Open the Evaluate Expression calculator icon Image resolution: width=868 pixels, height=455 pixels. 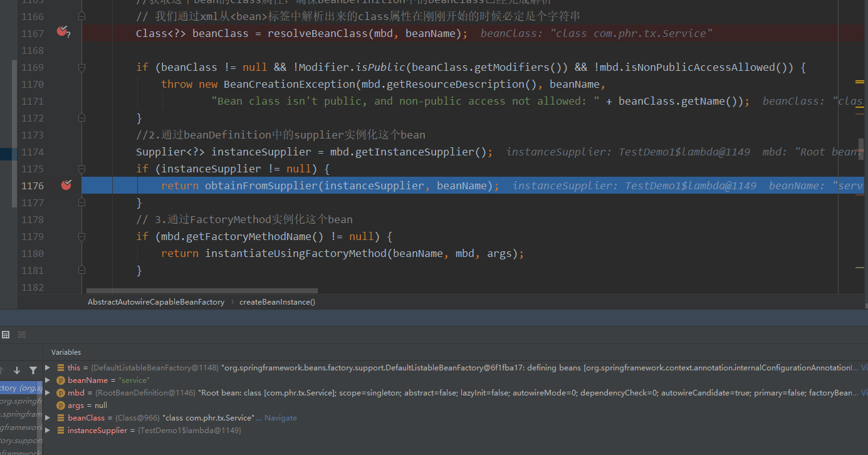click(6, 335)
